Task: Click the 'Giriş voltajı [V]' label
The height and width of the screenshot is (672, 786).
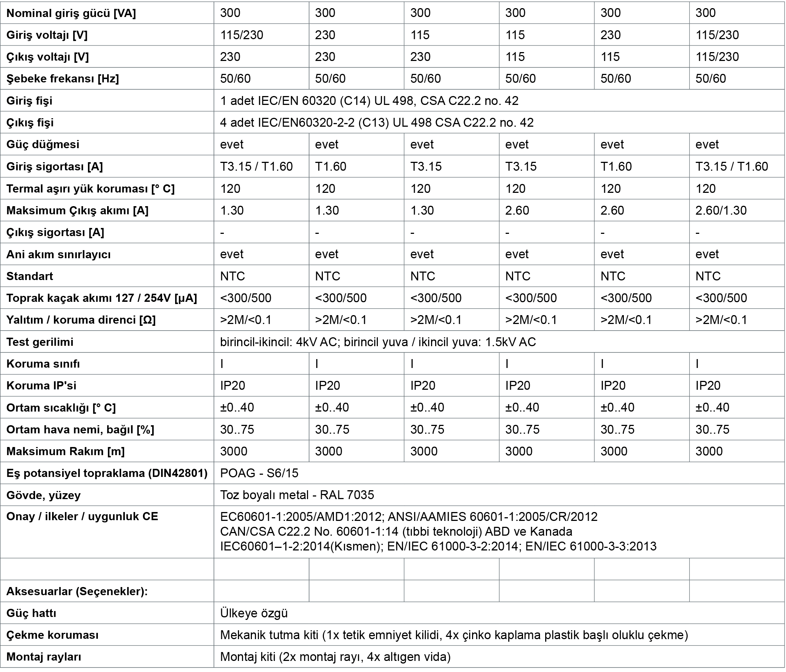Action: point(47,35)
